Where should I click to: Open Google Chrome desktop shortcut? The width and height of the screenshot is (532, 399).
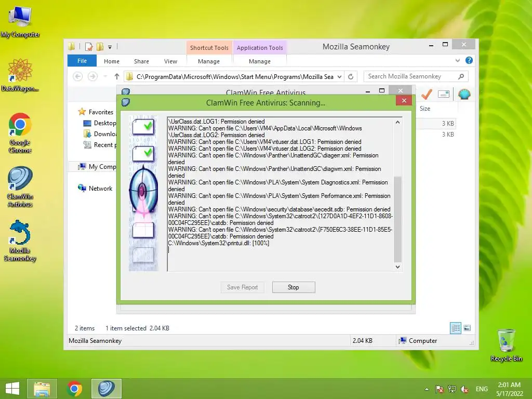point(20,132)
